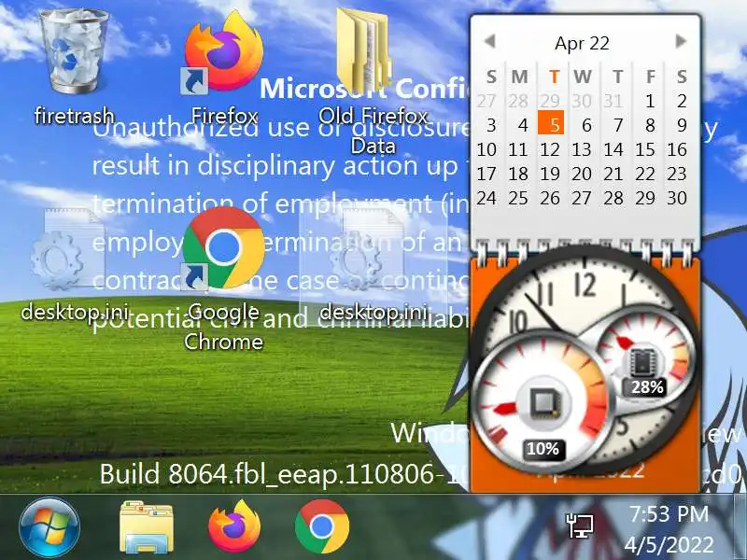Launch Google Chrome from the taskbar
The image size is (747, 560).
[x=322, y=526]
